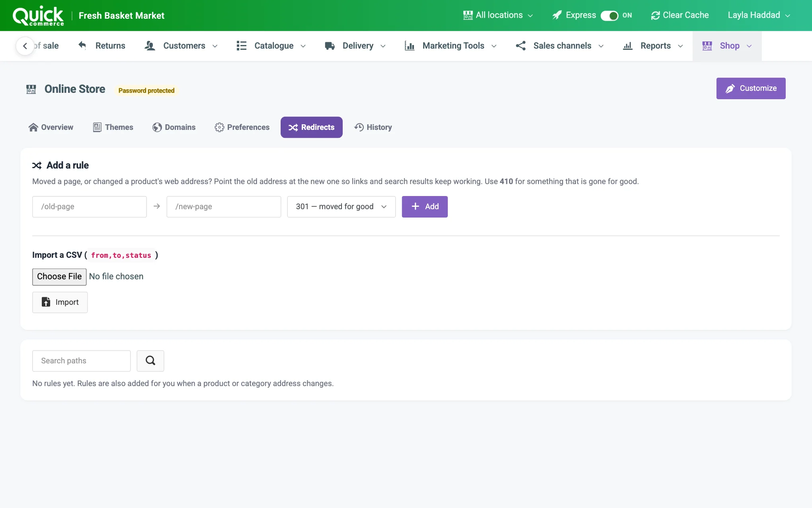
Task: Click the Returns arrow icon
Action: coord(82,45)
